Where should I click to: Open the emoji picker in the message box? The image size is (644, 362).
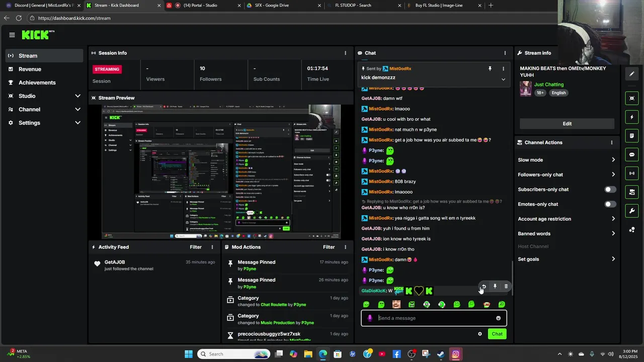[x=499, y=318]
